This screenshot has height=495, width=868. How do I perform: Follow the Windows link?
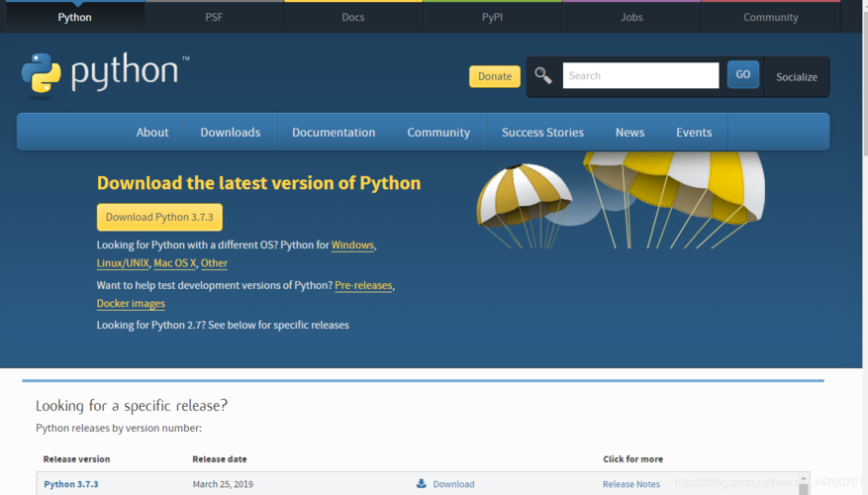(x=352, y=245)
